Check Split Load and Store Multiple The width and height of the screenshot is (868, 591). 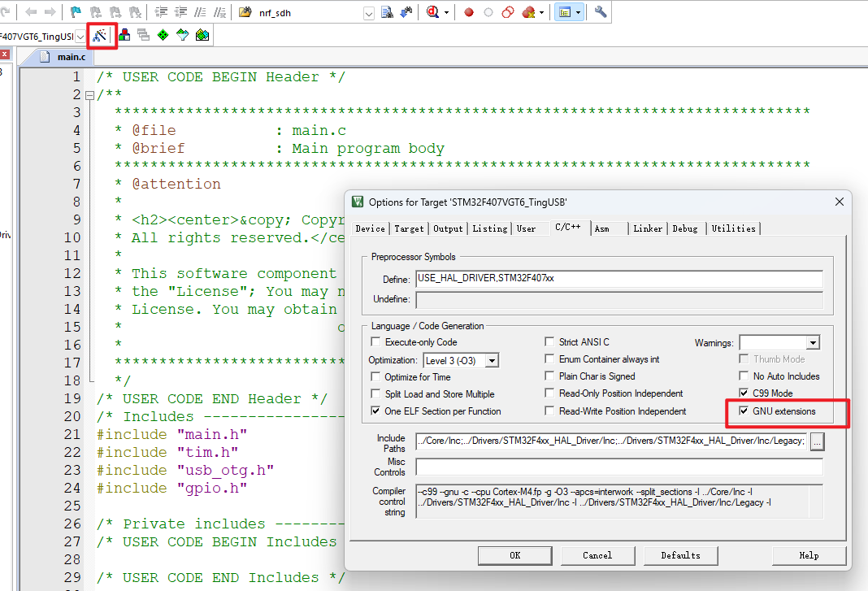click(x=375, y=393)
